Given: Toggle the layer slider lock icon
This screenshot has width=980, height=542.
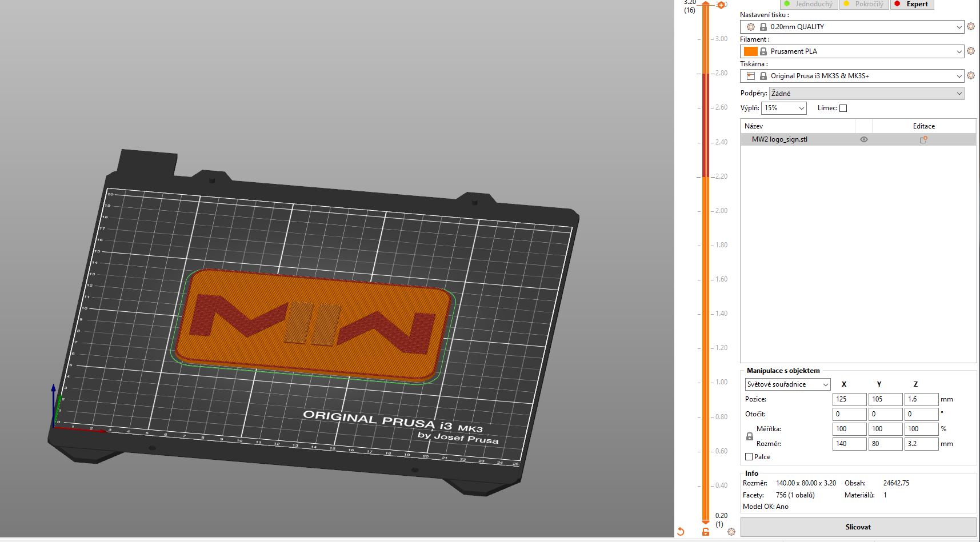Looking at the screenshot, I should coord(706,532).
